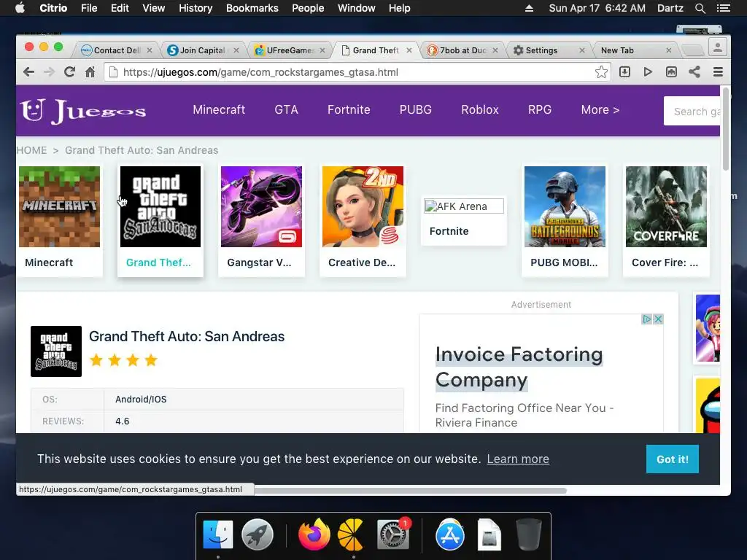Screen dimensions: 747x560
Task: Open the File menu
Action: tap(89, 8)
